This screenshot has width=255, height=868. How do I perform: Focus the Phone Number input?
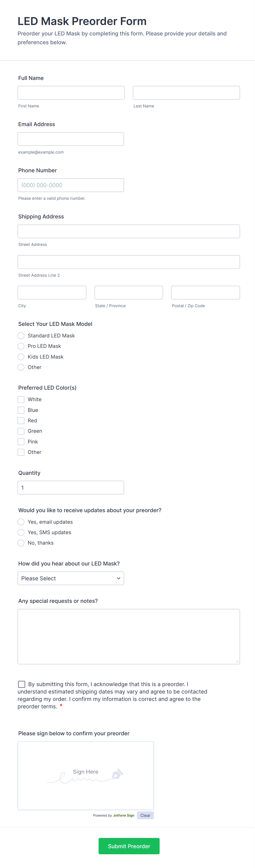tap(71, 185)
